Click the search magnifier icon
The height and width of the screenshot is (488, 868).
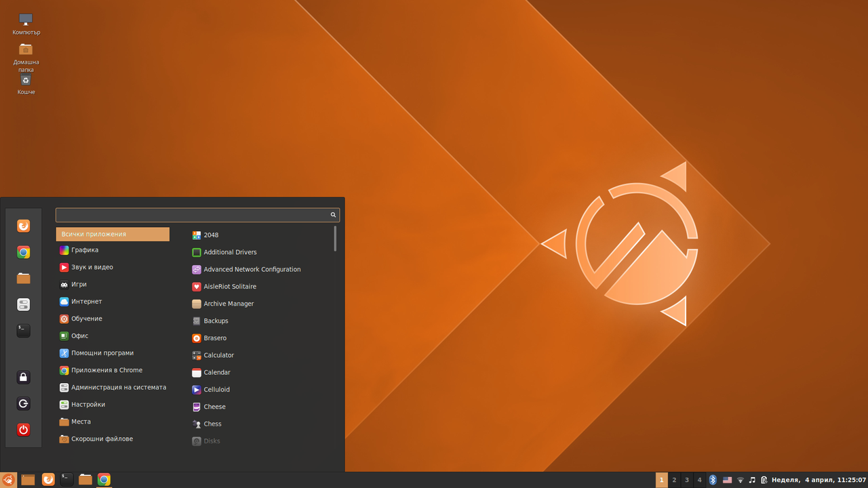coord(333,215)
